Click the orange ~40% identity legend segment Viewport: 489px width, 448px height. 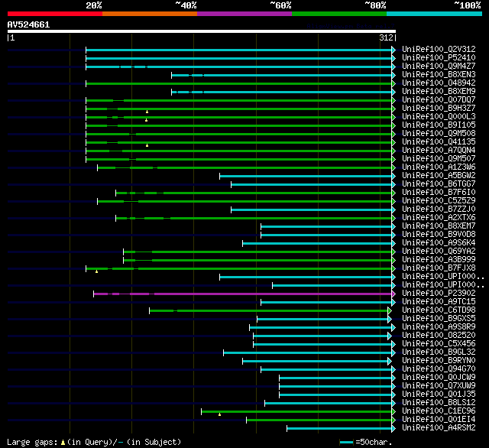[150, 14]
